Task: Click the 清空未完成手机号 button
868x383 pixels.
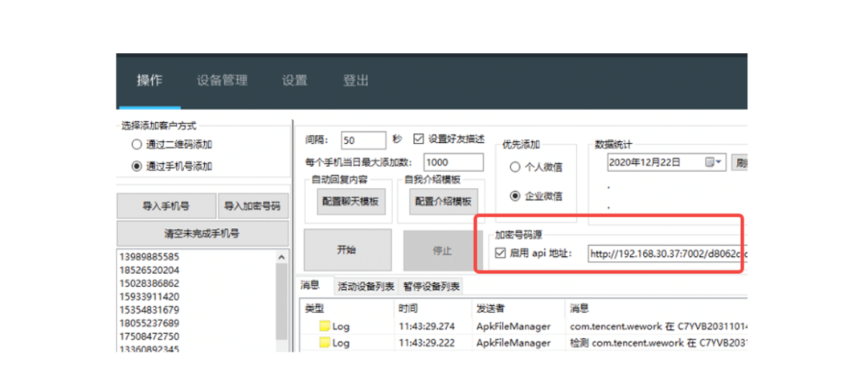Action: tap(202, 234)
